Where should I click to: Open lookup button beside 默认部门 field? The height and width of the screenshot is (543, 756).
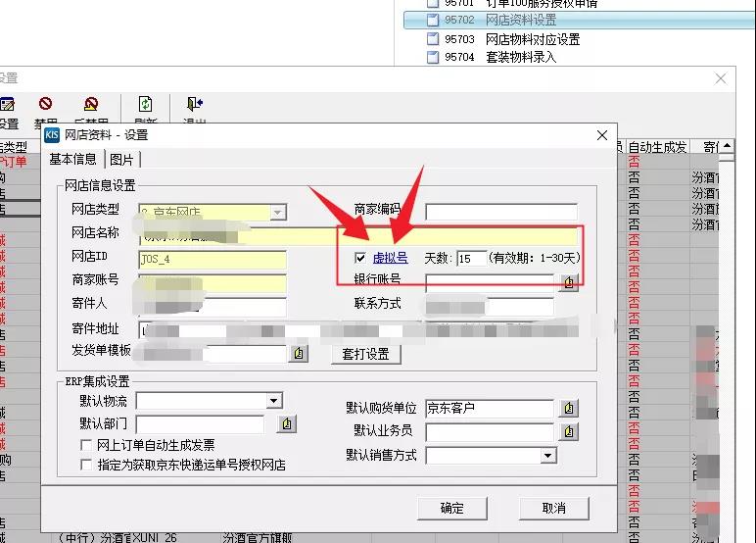coord(286,424)
